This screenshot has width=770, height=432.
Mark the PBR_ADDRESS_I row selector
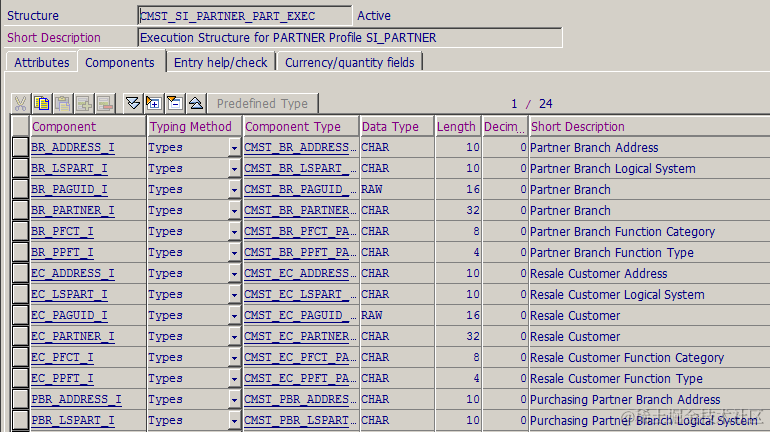coord(21,400)
